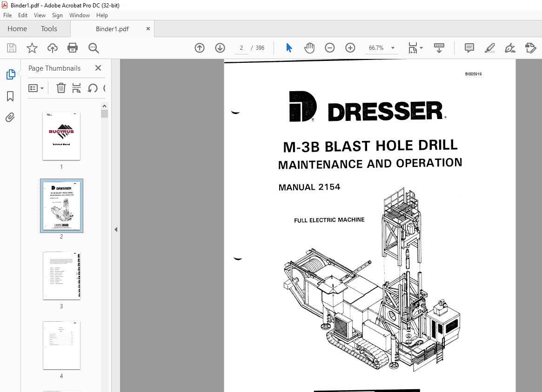This screenshot has width=542, height=392.
Task: Open the Sign menu
Action: click(57, 15)
